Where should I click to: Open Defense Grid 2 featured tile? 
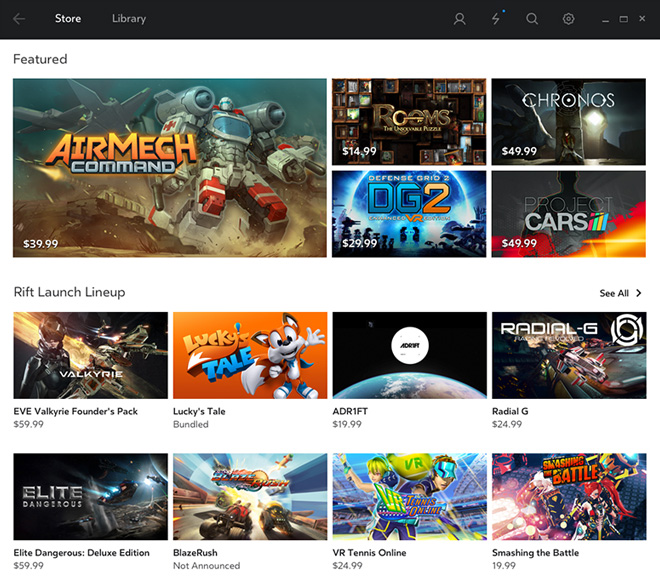click(x=409, y=214)
